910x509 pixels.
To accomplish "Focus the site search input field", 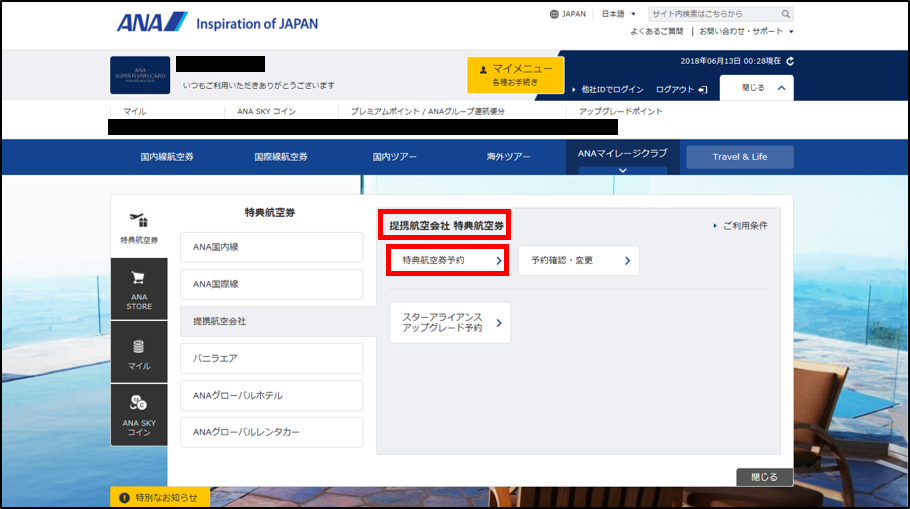I will pos(713,14).
